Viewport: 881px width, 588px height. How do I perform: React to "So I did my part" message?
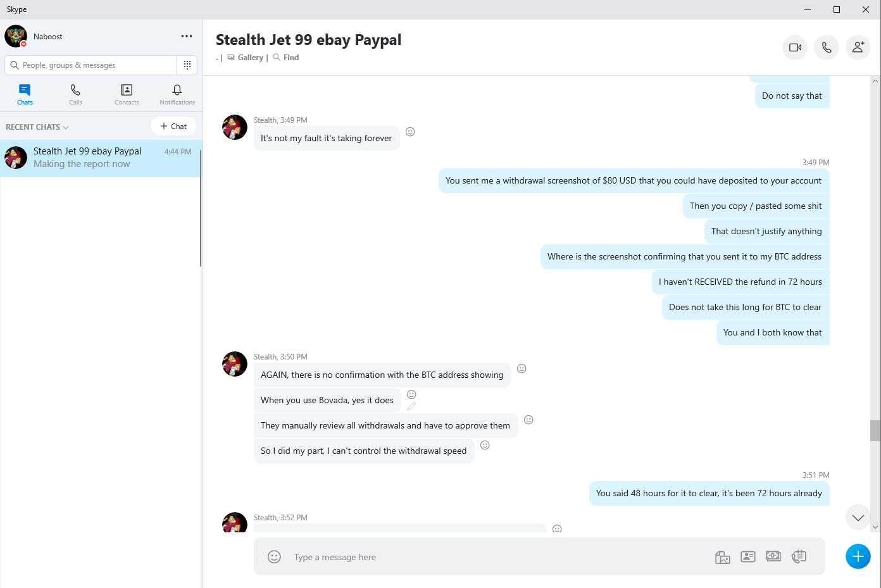click(485, 445)
